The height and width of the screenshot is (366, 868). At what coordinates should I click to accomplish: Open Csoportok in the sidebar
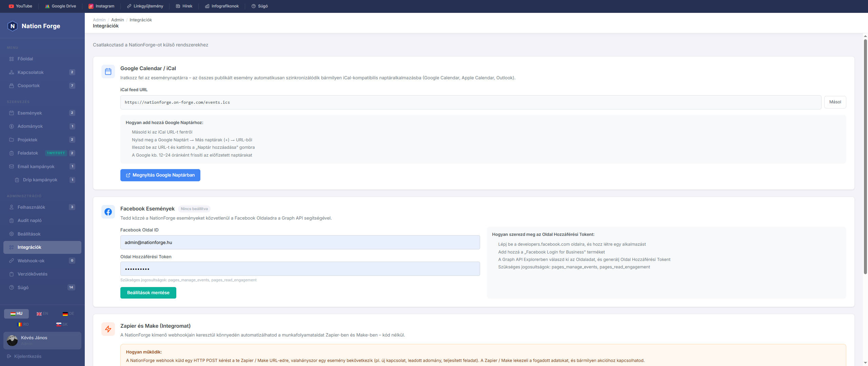coord(42,86)
